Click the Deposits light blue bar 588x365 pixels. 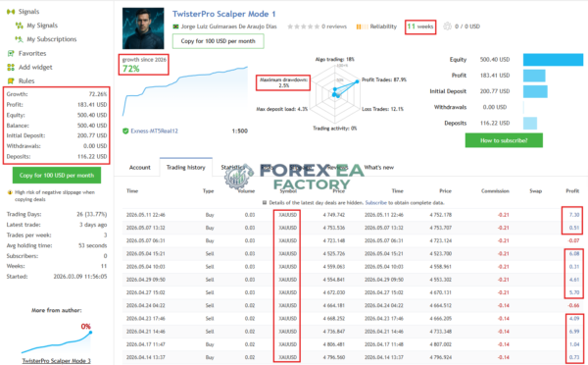tap(530, 124)
